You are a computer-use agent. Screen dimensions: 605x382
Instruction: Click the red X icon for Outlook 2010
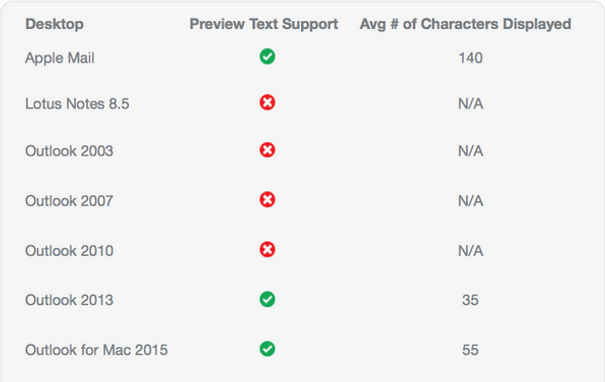[x=267, y=249]
